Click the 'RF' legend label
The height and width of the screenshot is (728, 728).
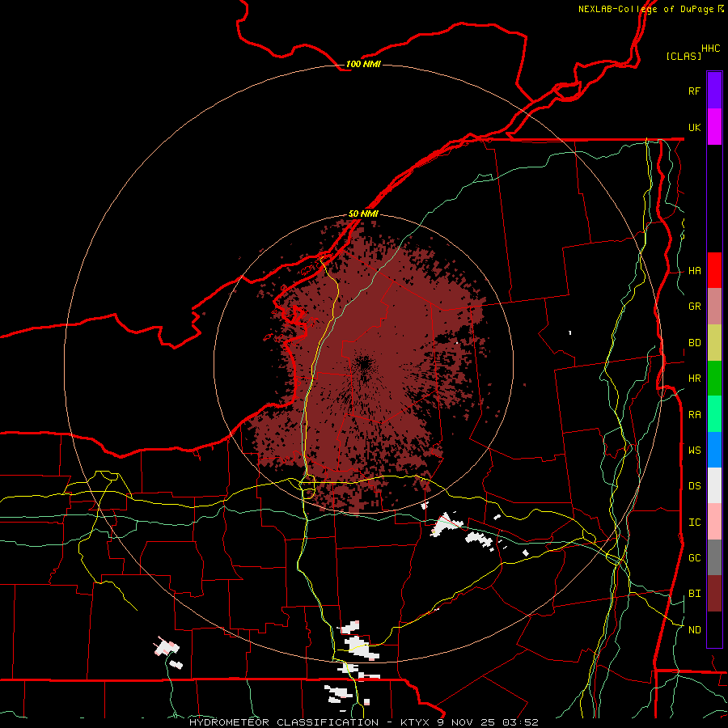[x=694, y=91]
